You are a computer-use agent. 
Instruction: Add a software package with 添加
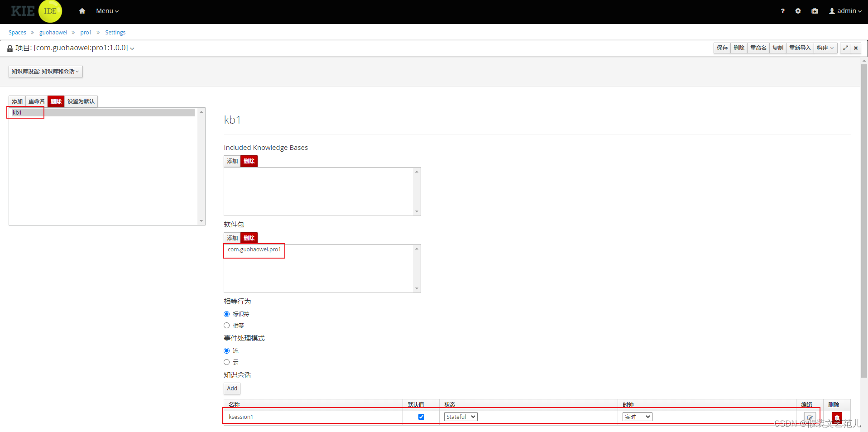click(x=232, y=238)
